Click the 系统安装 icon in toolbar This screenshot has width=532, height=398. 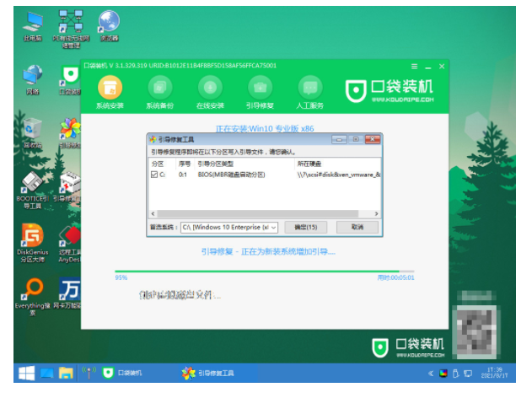pyautogui.click(x=110, y=88)
